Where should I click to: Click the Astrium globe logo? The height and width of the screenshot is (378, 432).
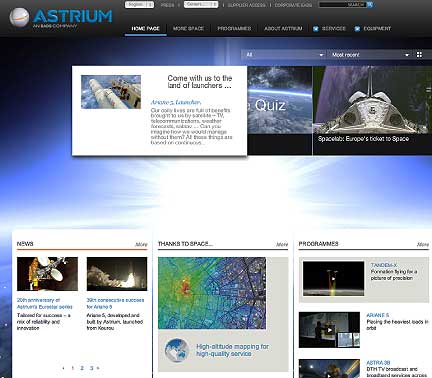click(x=19, y=17)
